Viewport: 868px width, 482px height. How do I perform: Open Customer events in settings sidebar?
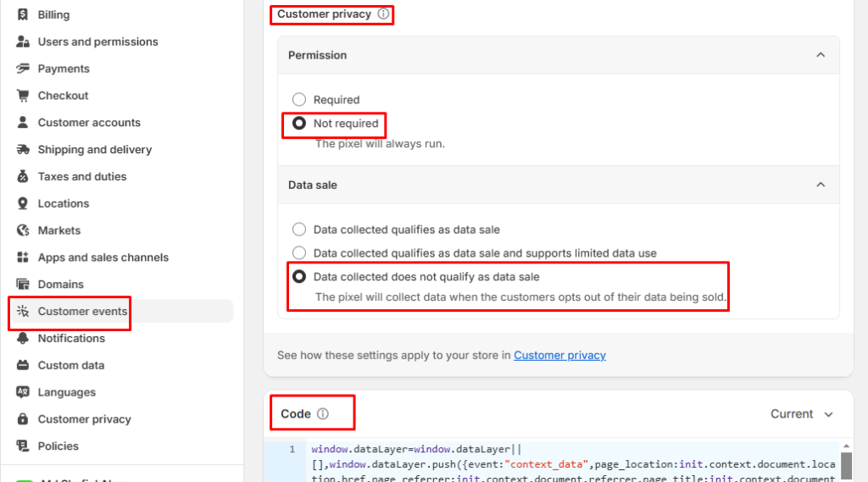pos(82,311)
